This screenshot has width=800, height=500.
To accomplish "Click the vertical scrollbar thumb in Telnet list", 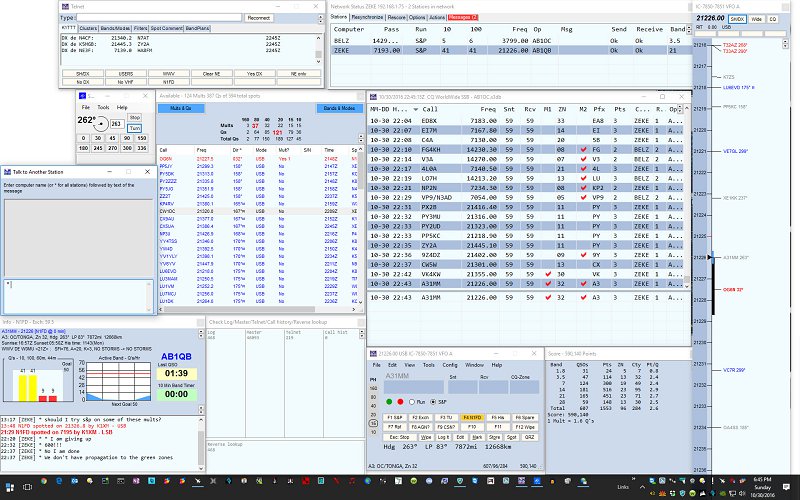I will coord(318,53).
